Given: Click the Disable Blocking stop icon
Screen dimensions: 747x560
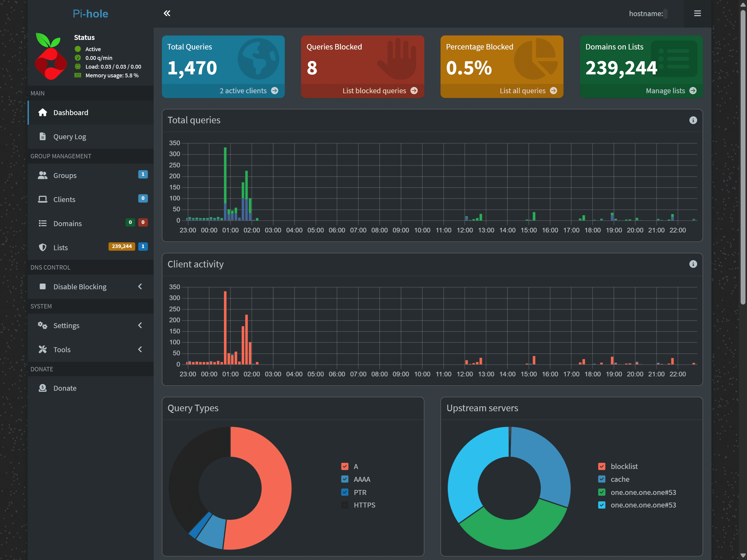Looking at the screenshot, I should pyautogui.click(x=43, y=286).
